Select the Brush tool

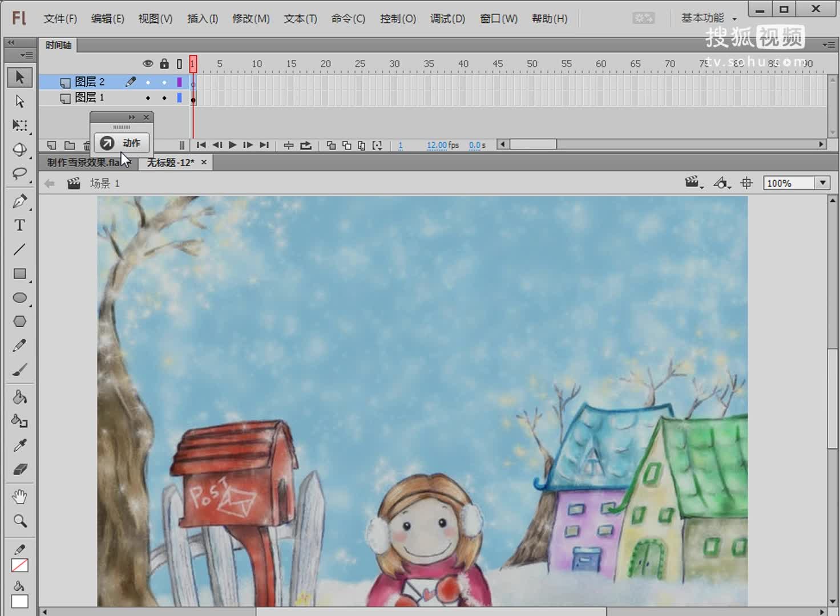19,370
